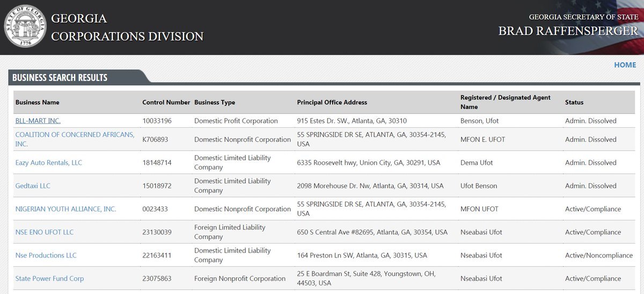Screen dimensions: 644x294
Task: Click control number 10033196 cell
Action: pyautogui.click(x=157, y=121)
